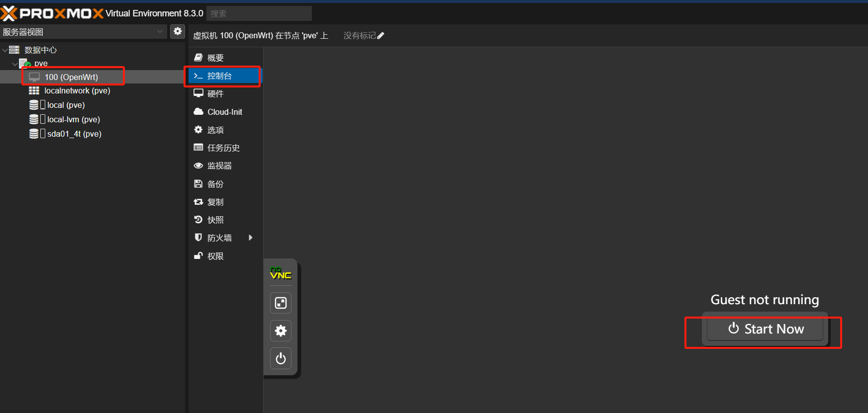Collapse the pve node tree
The height and width of the screenshot is (413, 868).
pyautogui.click(x=14, y=64)
